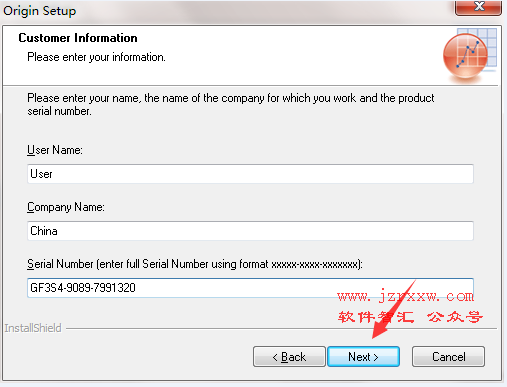Click the divider line beside InstallShield
Viewport: 507px width, 387px height.
281,329
